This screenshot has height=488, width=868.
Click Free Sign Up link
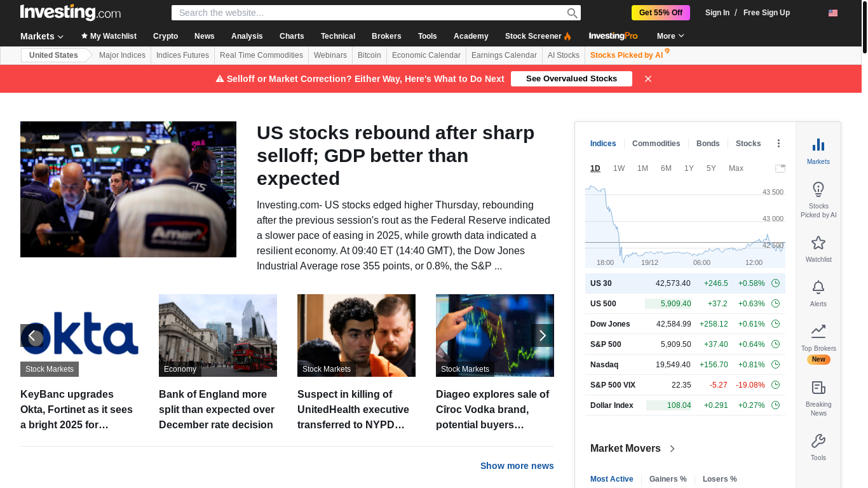click(x=766, y=13)
